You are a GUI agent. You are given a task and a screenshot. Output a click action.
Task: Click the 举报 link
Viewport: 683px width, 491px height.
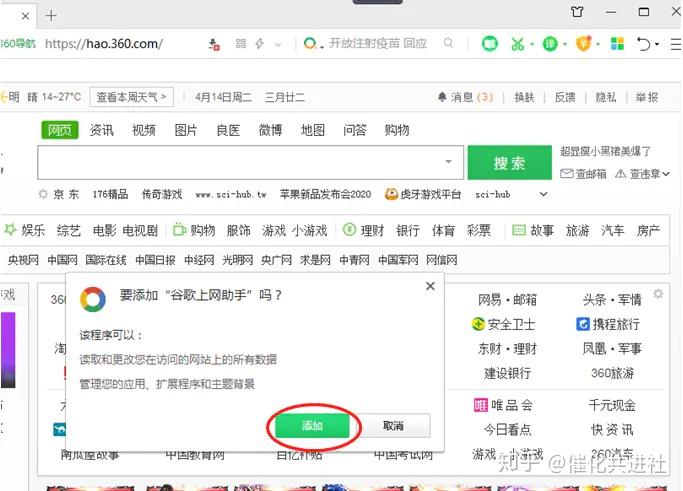point(647,97)
